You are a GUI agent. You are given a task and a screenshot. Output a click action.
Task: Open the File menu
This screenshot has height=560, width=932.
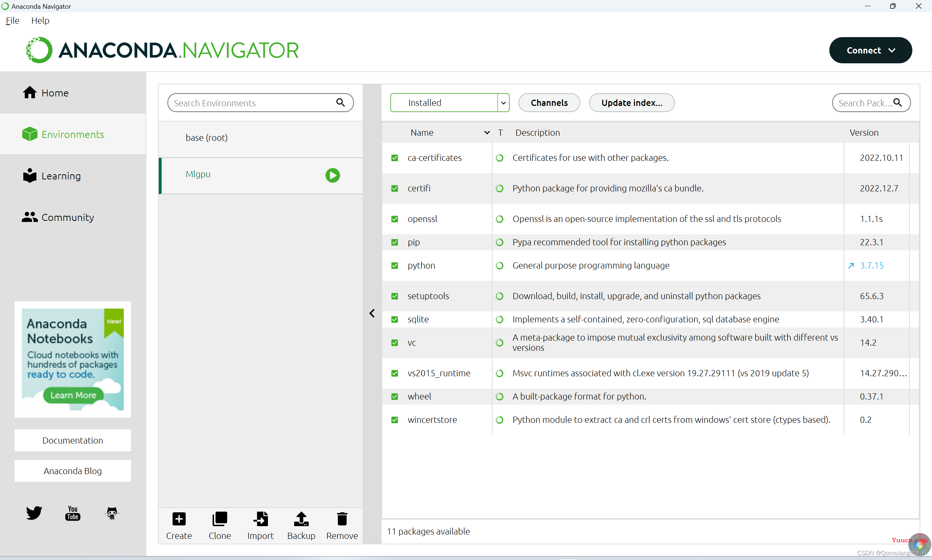coord(12,20)
